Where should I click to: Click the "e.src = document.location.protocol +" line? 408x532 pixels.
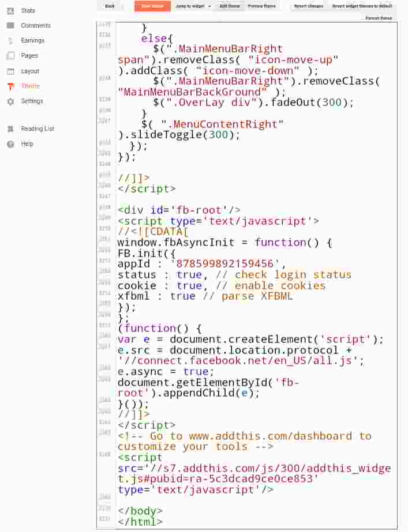(x=234, y=350)
